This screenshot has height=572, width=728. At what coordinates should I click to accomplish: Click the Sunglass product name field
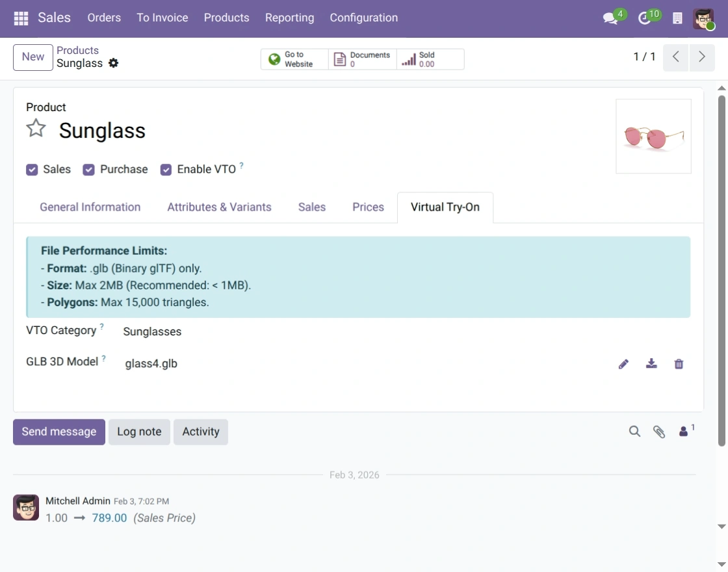click(x=102, y=131)
